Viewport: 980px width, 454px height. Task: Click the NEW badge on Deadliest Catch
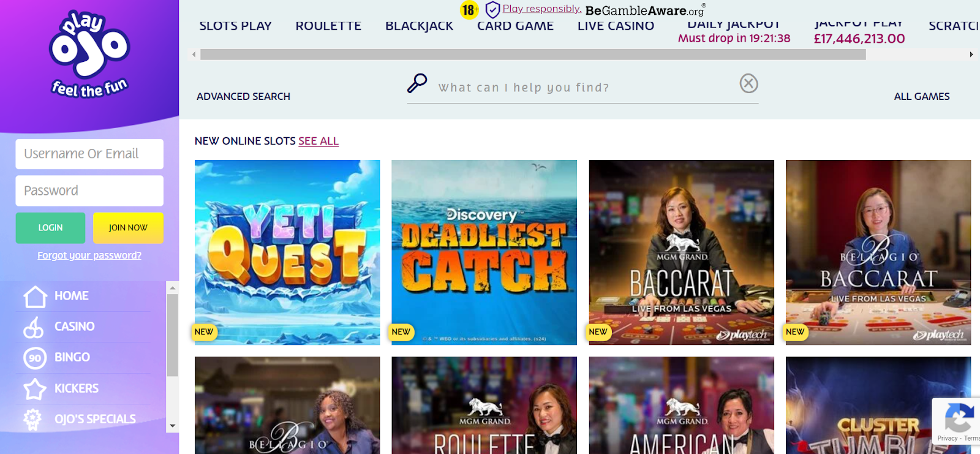[x=402, y=332]
